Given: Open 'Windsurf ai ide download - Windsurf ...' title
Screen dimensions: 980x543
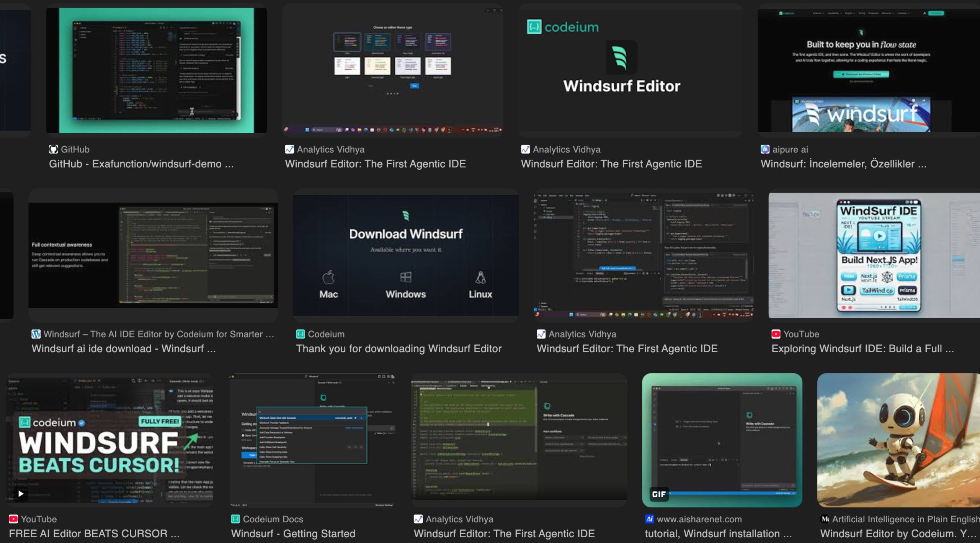Looking at the screenshot, I should point(124,348).
